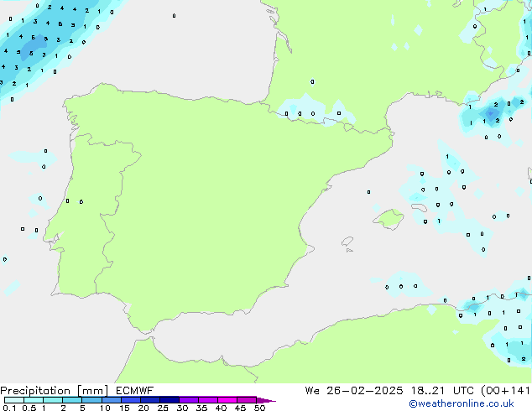Click the weatheronline.co.uk credit link
The width and height of the screenshot is (532, 411).
click(462, 403)
